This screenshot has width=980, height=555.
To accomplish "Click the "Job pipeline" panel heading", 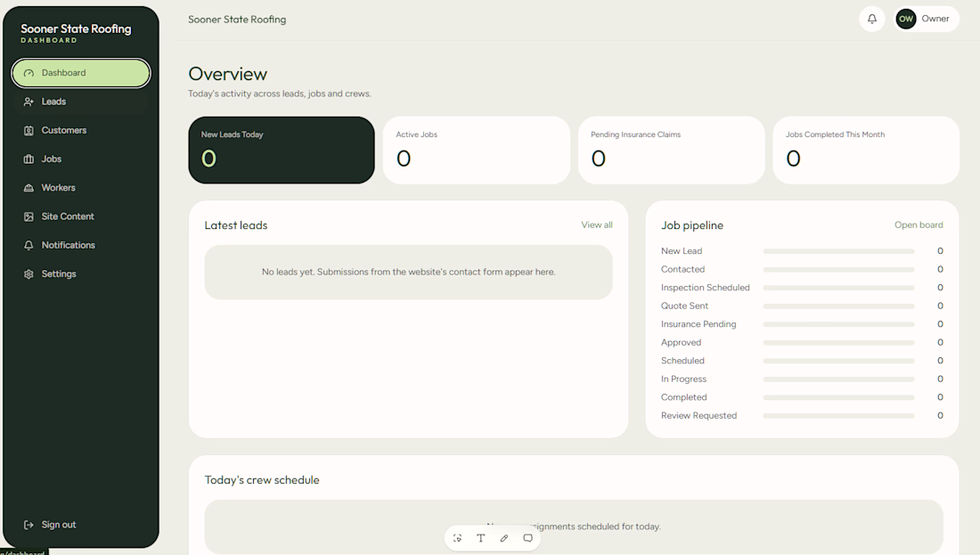I will [692, 225].
